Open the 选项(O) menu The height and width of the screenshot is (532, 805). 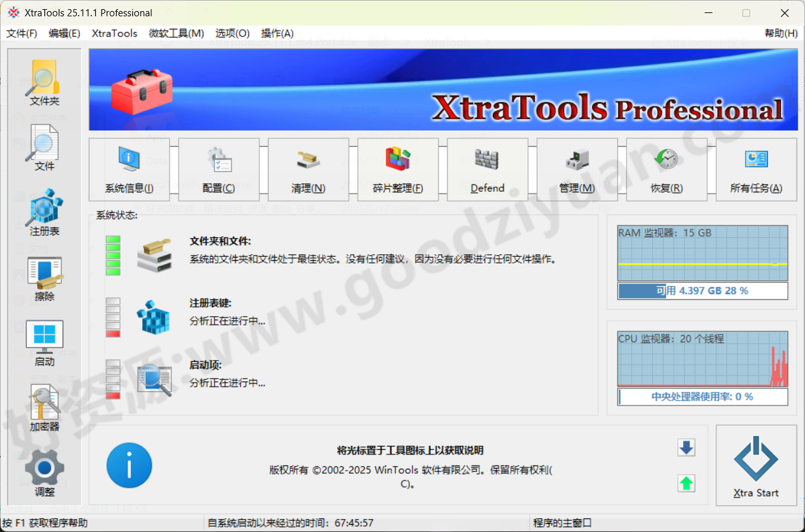coord(232,33)
